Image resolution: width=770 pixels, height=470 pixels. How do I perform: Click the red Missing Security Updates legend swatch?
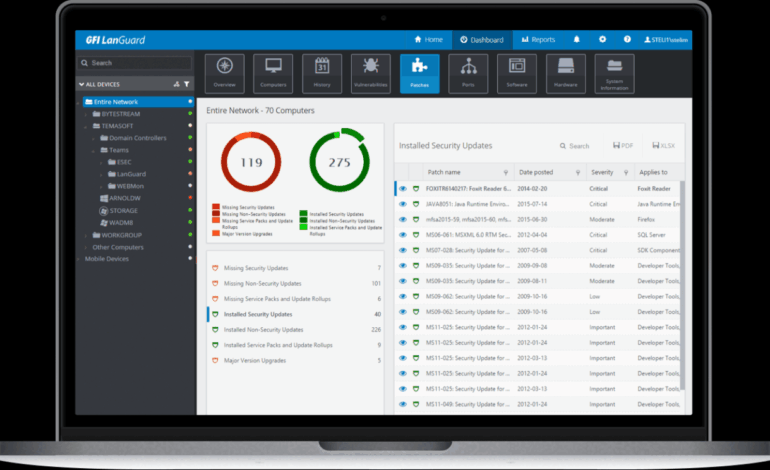point(216,207)
